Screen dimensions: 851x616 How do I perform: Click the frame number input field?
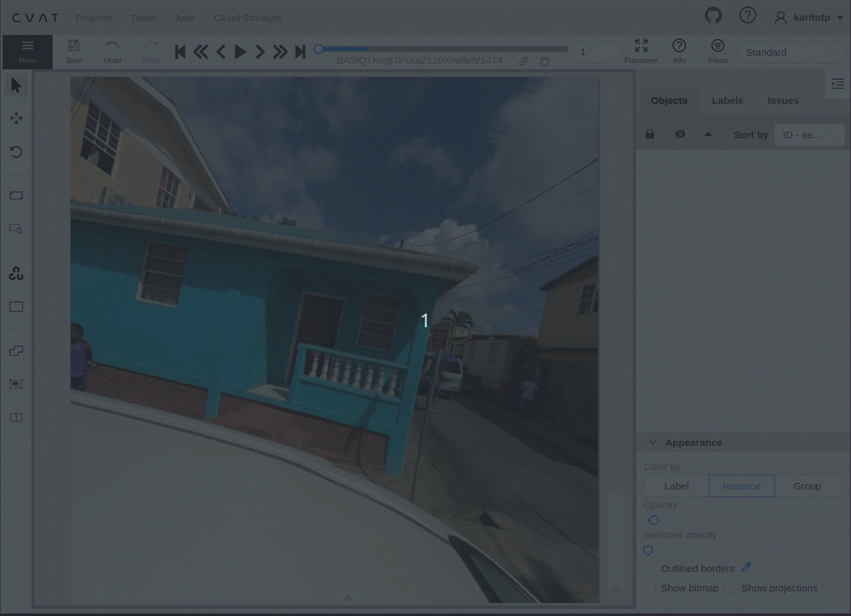click(594, 52)
